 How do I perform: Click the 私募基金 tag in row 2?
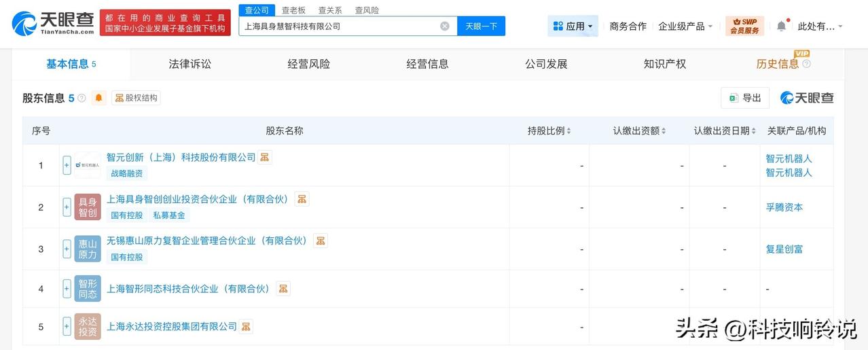(x=169, y=215)
